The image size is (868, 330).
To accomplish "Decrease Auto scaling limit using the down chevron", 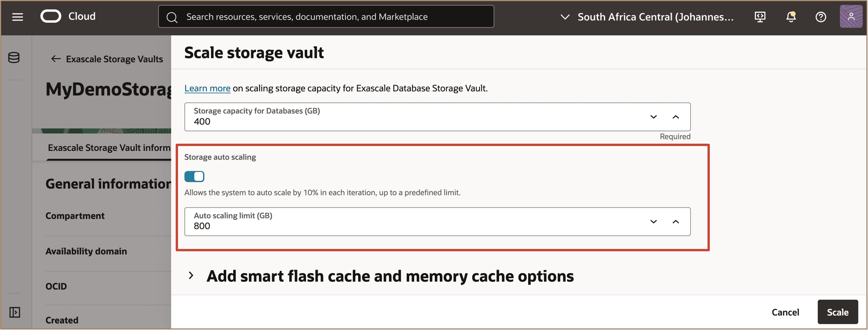I will [653, 222].
